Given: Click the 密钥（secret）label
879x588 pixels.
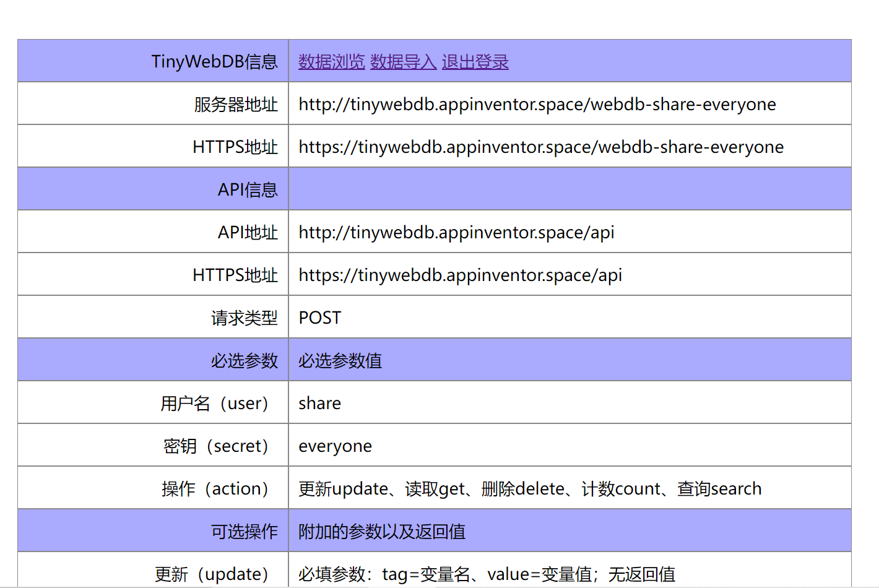Looking at the screenshot, I should 216,446.
